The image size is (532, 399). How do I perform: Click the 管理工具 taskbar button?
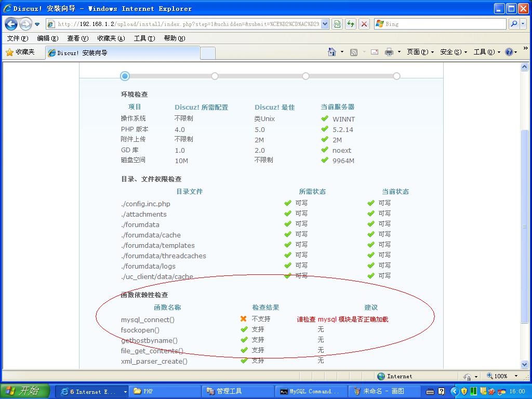point(237,392)
